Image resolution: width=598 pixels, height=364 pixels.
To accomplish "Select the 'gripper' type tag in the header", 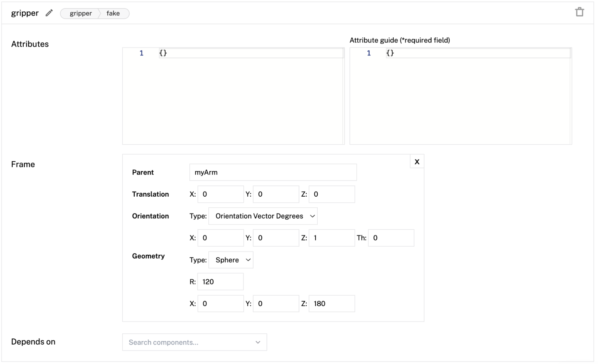I will (80, 13).
